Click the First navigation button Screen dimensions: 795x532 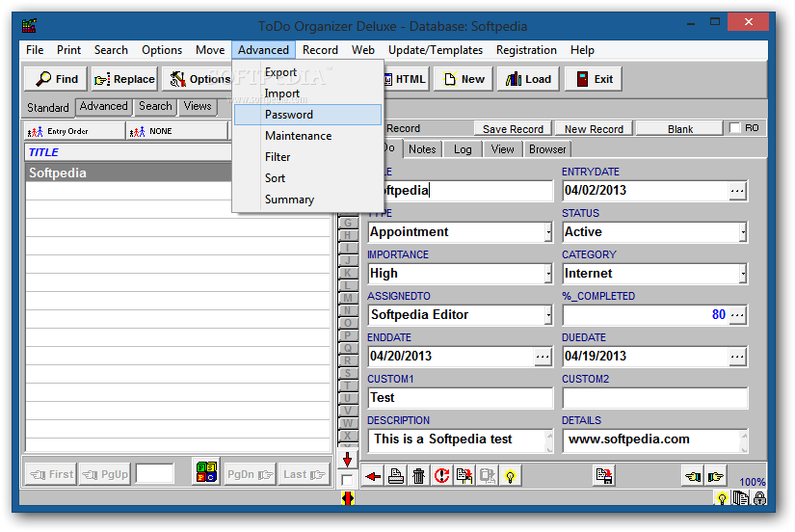coord(51,474)
